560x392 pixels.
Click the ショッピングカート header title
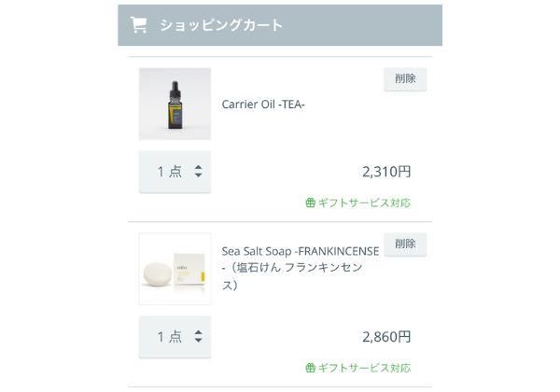(x=220, y=25)
